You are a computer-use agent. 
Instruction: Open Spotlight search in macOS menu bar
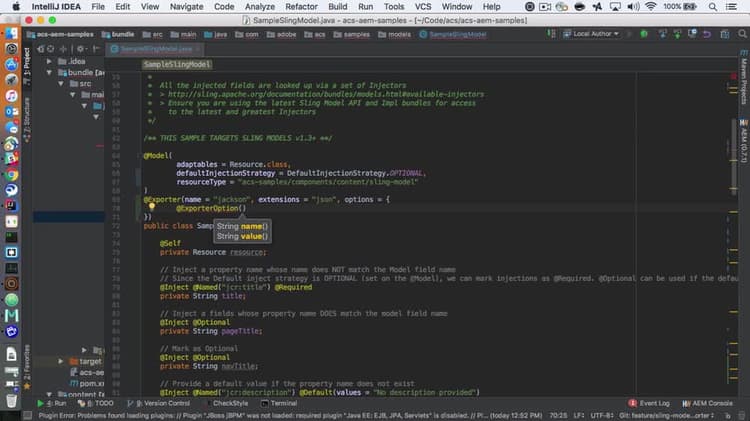(713, 7)
